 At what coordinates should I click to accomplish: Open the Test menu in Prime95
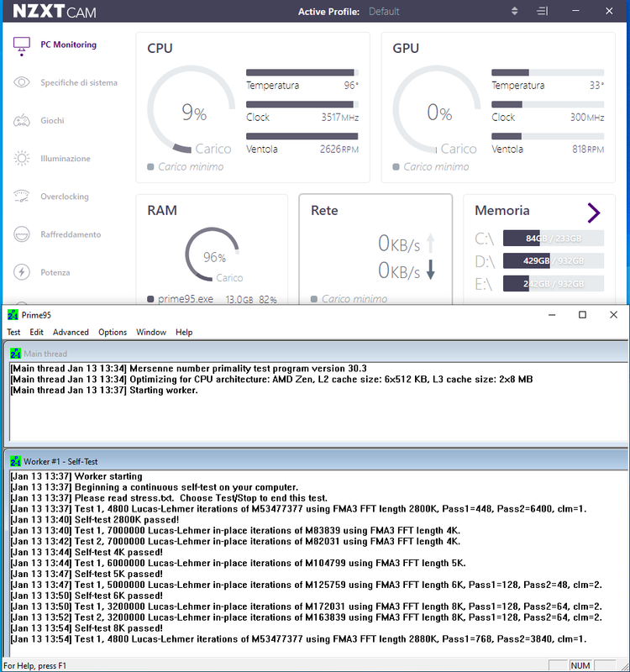pyautogui.click(x=13, y=332)
